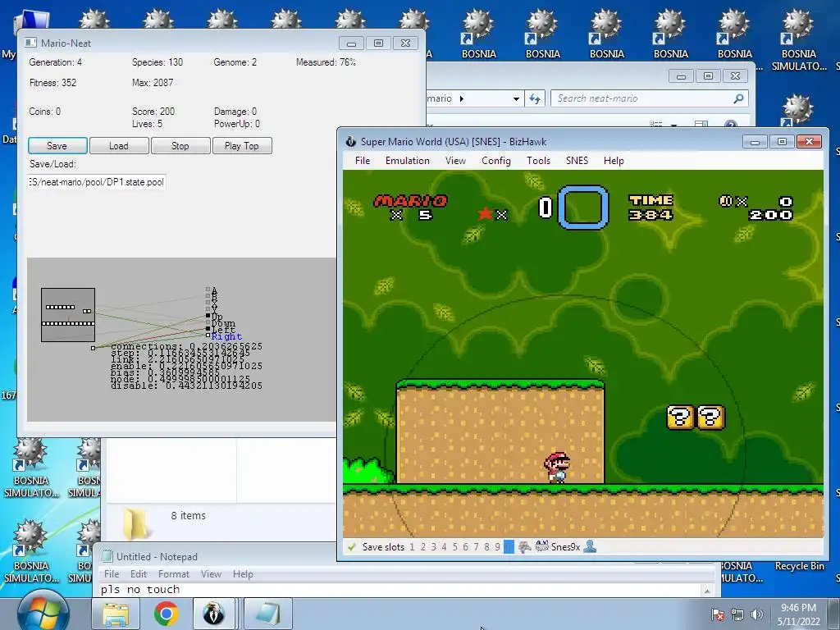This screenshot has width=840, height=630.
Task: Select save slot 9 in BizHawk
Action: tap(497, 547)
